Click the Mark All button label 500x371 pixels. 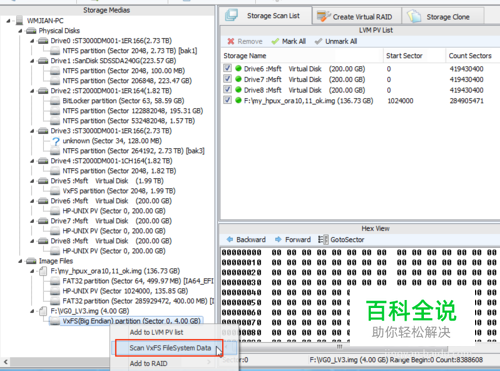pos(294,41)
